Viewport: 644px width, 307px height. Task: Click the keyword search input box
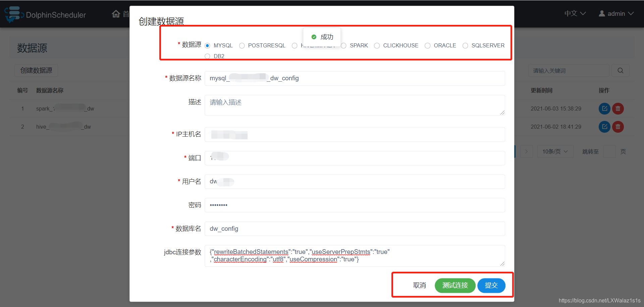[x=569, y=71]
